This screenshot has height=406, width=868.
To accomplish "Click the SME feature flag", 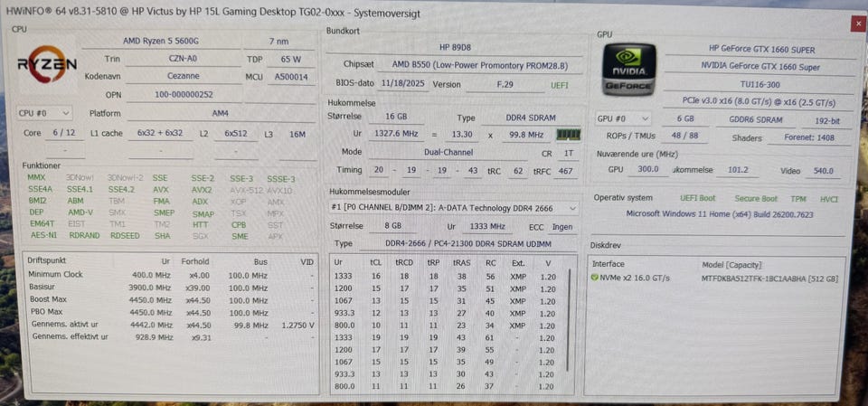I will pos(240,236).
